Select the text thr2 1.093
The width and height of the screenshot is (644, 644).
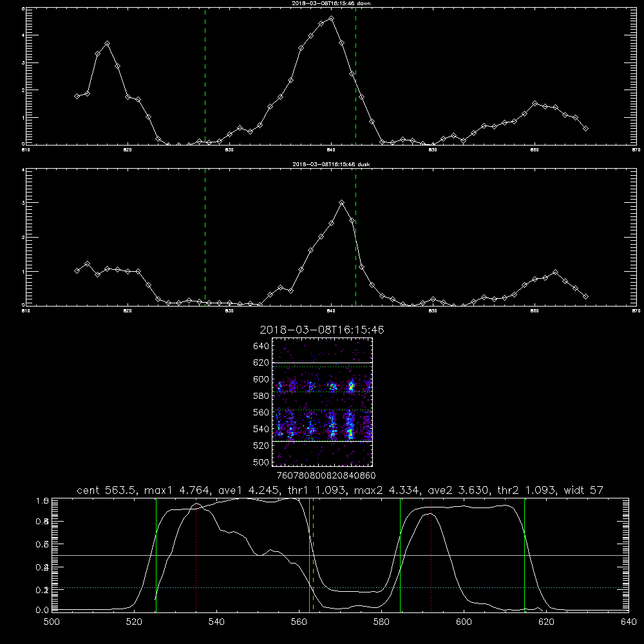527,490
